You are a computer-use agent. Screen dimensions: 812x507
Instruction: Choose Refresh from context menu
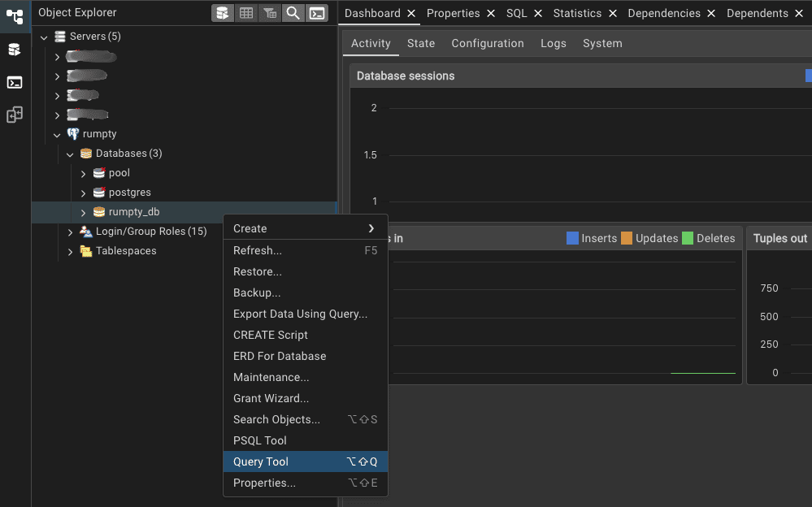pos(305,250)
